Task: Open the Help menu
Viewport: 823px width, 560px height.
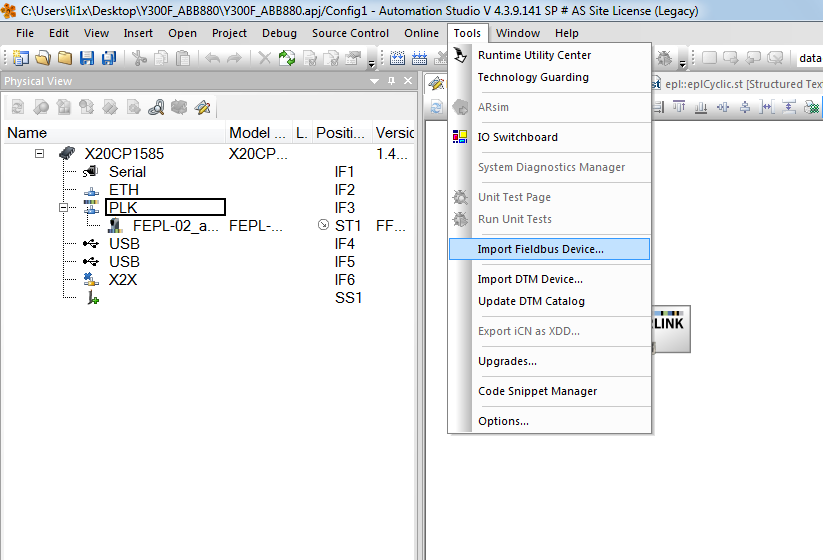Action: [x=566, y=33]
